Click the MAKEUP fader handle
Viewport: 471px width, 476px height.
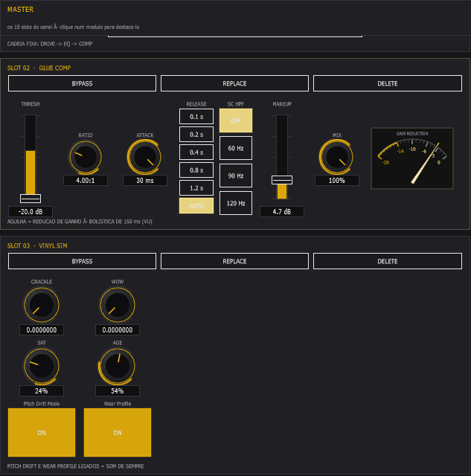pos(282,180)
